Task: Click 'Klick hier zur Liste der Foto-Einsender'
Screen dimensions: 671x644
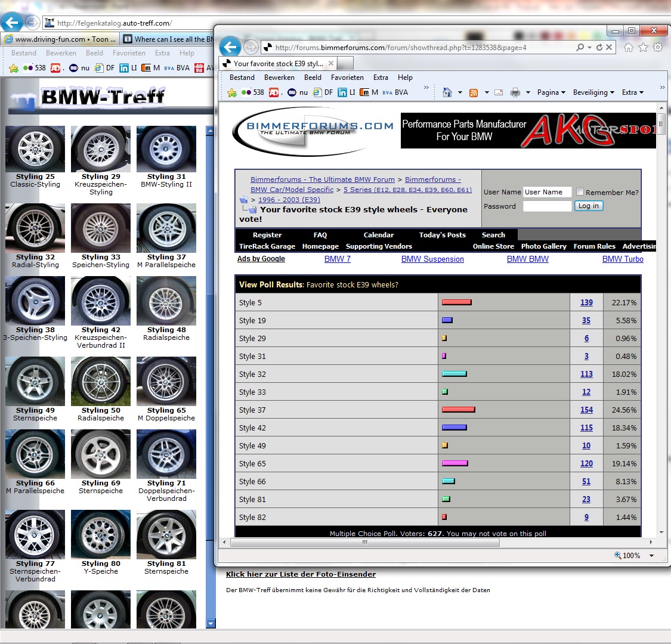Action: [x=301, y=574]
